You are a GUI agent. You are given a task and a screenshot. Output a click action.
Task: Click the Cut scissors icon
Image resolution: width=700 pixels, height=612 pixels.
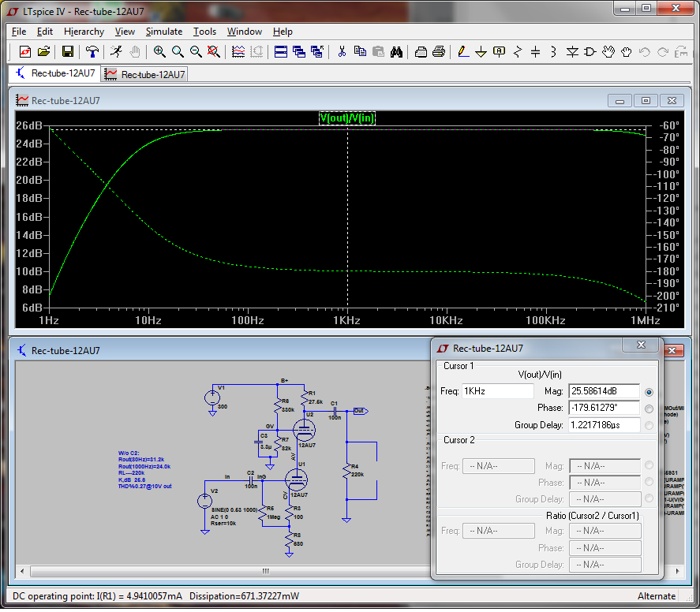(x=342, y=52)
